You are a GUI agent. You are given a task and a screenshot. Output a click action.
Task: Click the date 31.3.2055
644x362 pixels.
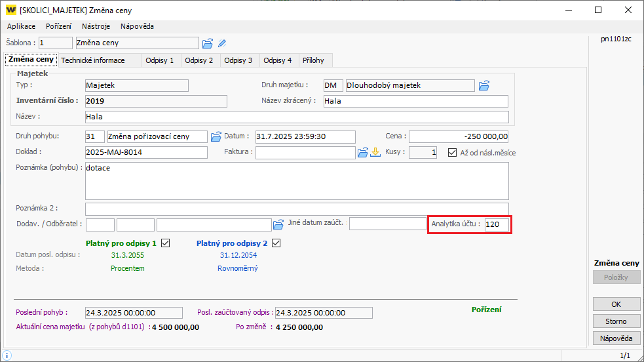click(x=127, y=255)
